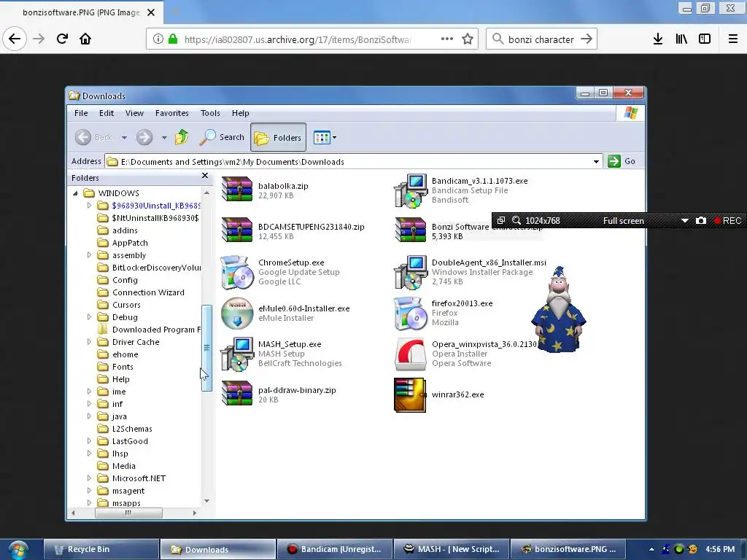747x560 pixels.
Task: Select the ChromeSetup.exe installer icon
Action: 237,273
